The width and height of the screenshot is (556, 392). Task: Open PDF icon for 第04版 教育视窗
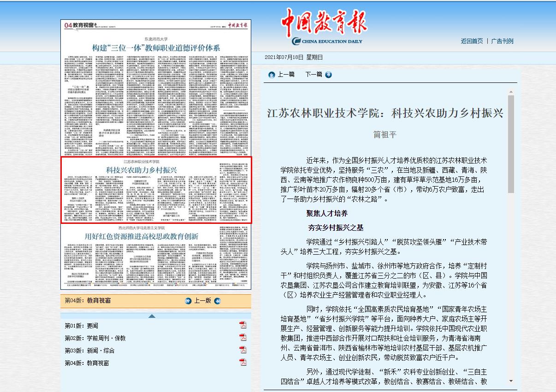click(x=243, y=363)
